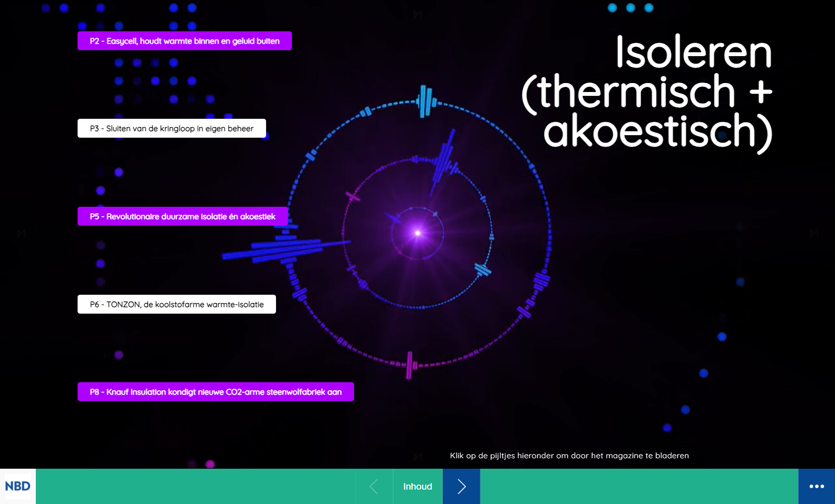
Task: Click the faint skip icon at top center
Action: (x=417, y=14)
